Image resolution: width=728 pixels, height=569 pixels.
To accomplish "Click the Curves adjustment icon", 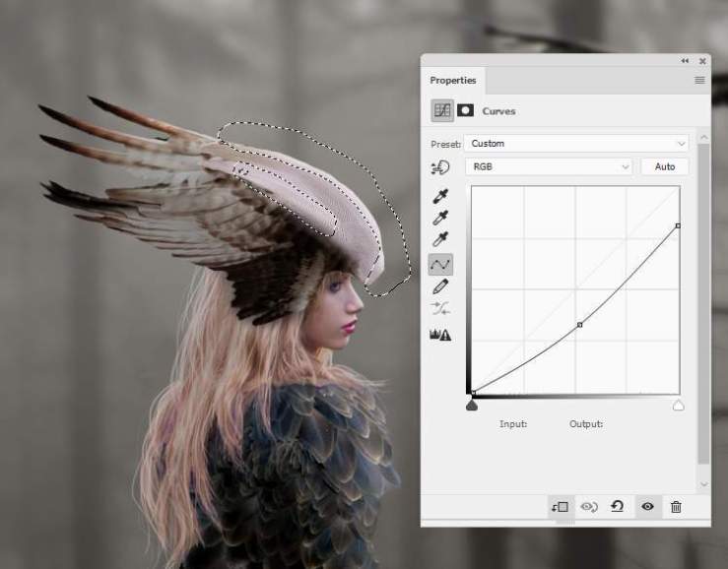I will point(442,110).
